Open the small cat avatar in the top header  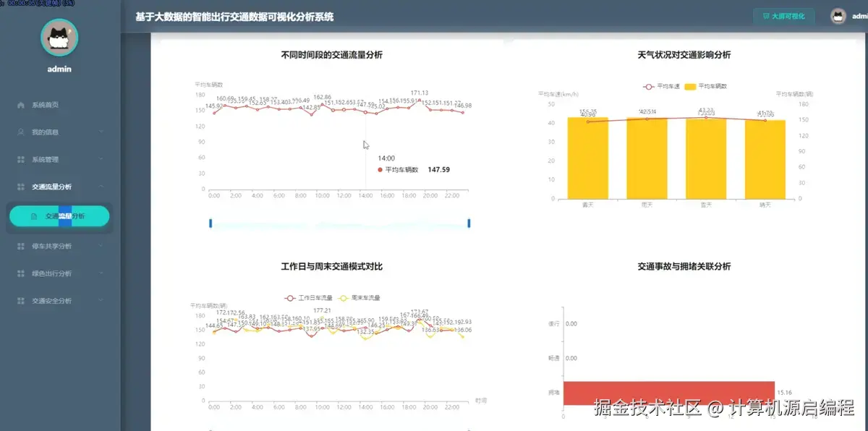(x=838, y=16)
